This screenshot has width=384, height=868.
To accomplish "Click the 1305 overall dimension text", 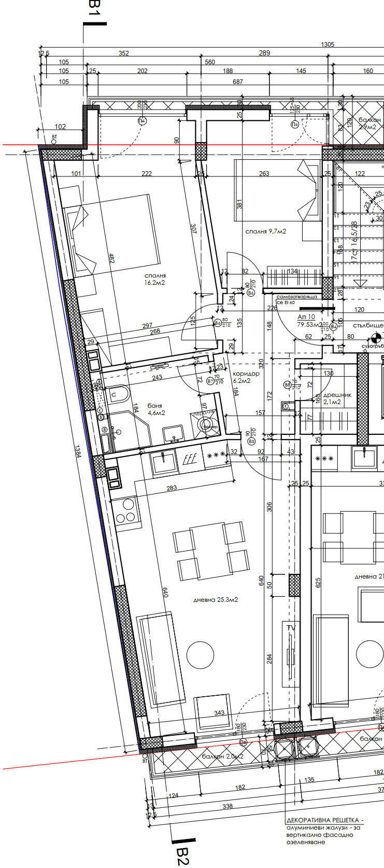I will (328, 45).
